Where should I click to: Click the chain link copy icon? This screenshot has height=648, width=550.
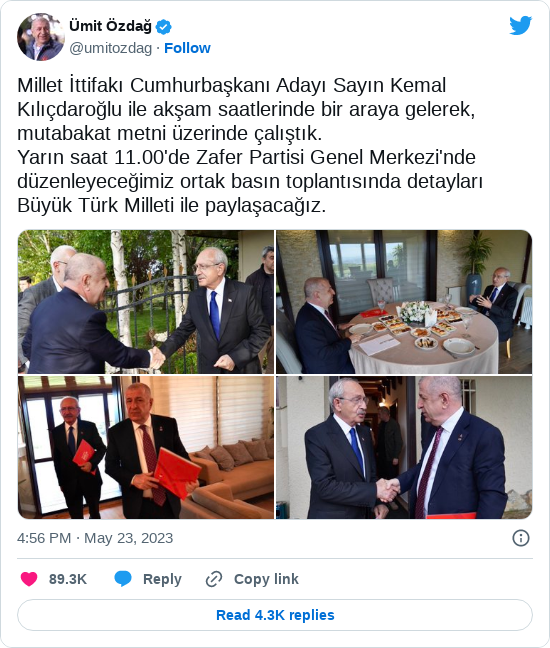point(214,579)
